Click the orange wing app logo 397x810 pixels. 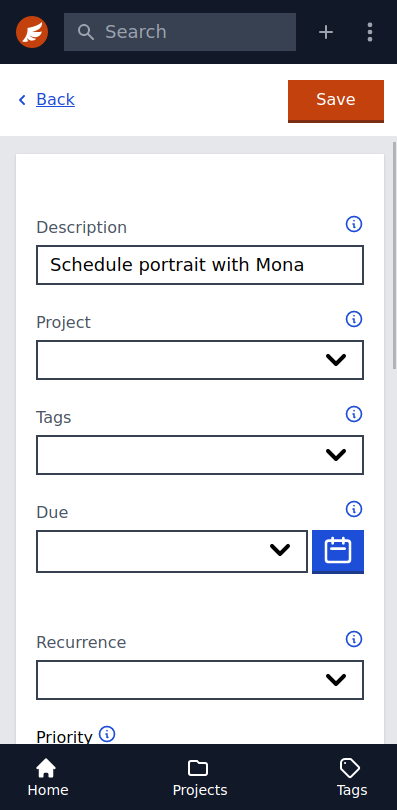[32, 32]
